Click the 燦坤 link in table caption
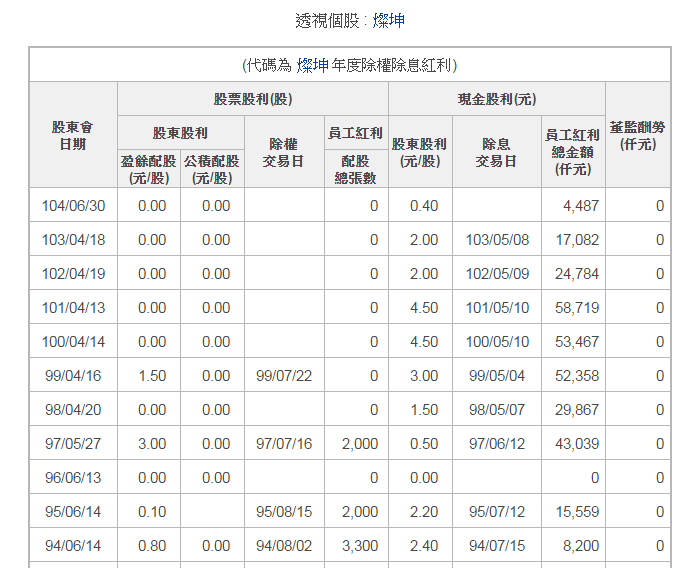 click(312, 66)
